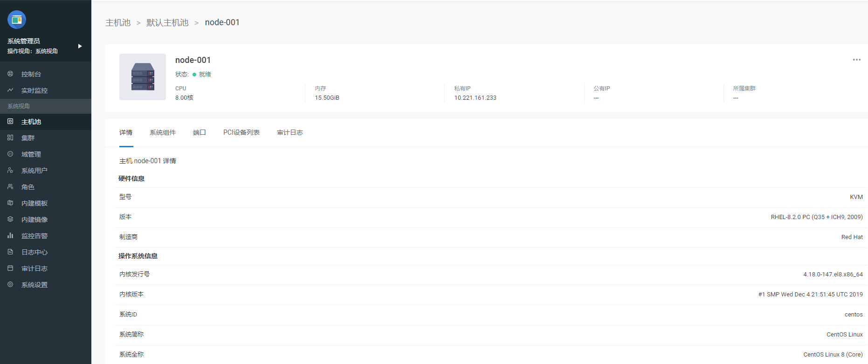
Task: Open the 端口 tab
Action: 199,133
